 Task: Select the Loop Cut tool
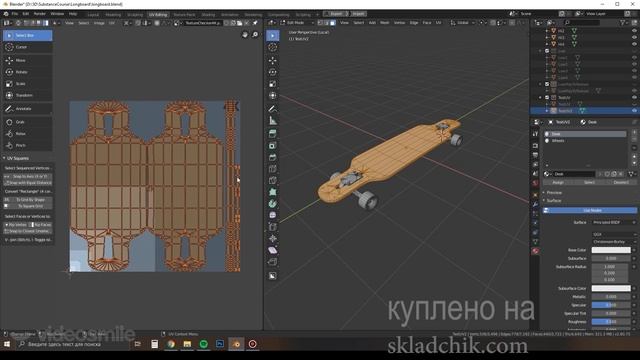[x=273, y=169]
